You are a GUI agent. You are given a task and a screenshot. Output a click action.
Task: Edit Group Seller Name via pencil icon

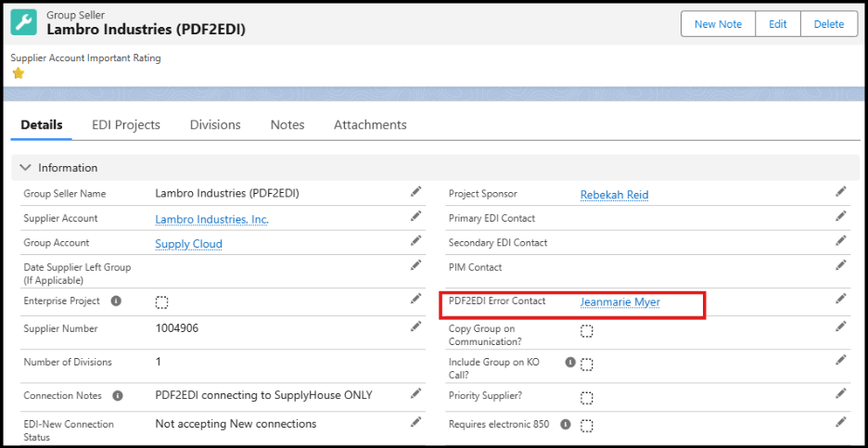tap(415, 192)
